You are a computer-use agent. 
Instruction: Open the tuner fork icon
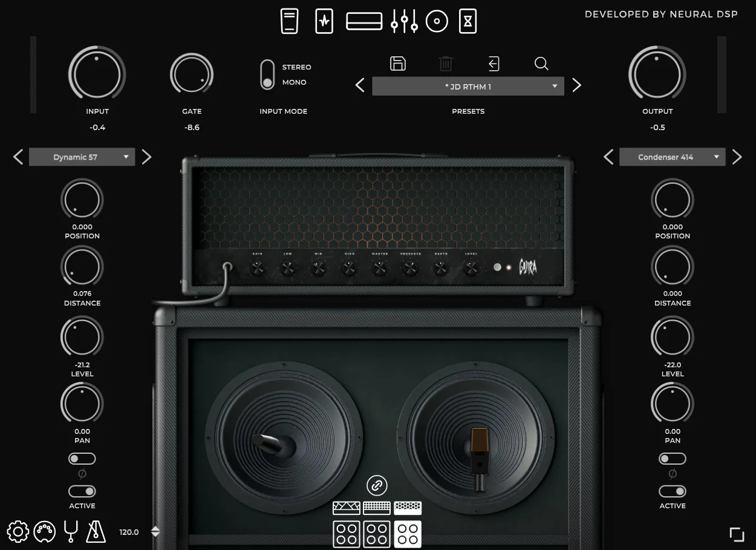[71, 532]
